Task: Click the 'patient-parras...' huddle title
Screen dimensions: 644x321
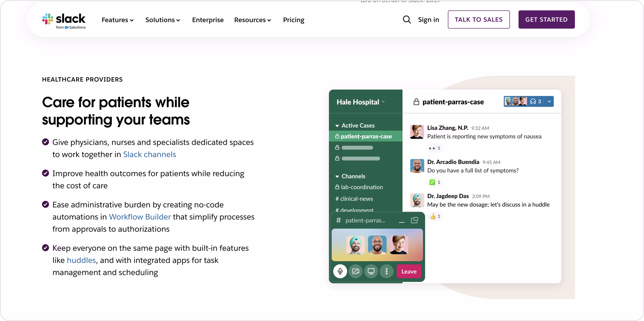Action: (365, 220)
